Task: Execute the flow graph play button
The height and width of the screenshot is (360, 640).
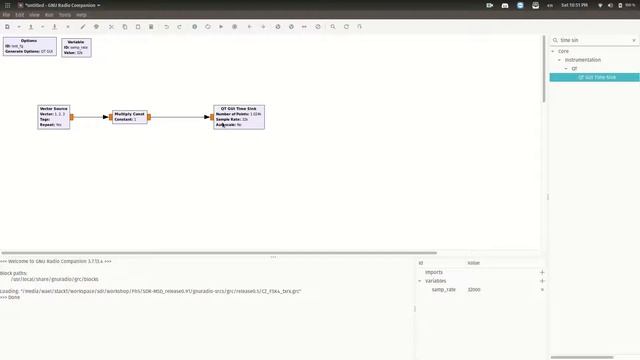Action: pos(221,27)
